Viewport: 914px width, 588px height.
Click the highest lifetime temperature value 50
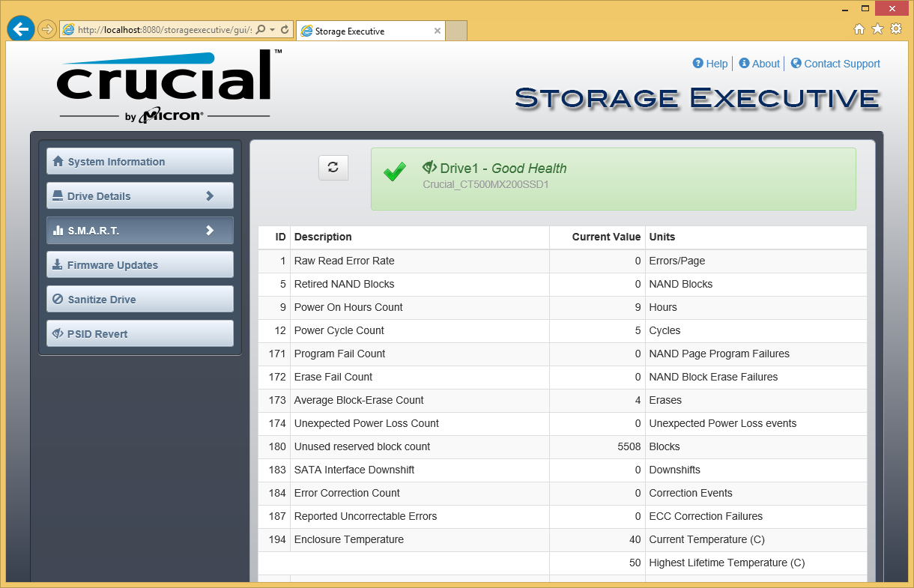pyautogui.click(x=635, y=563)
